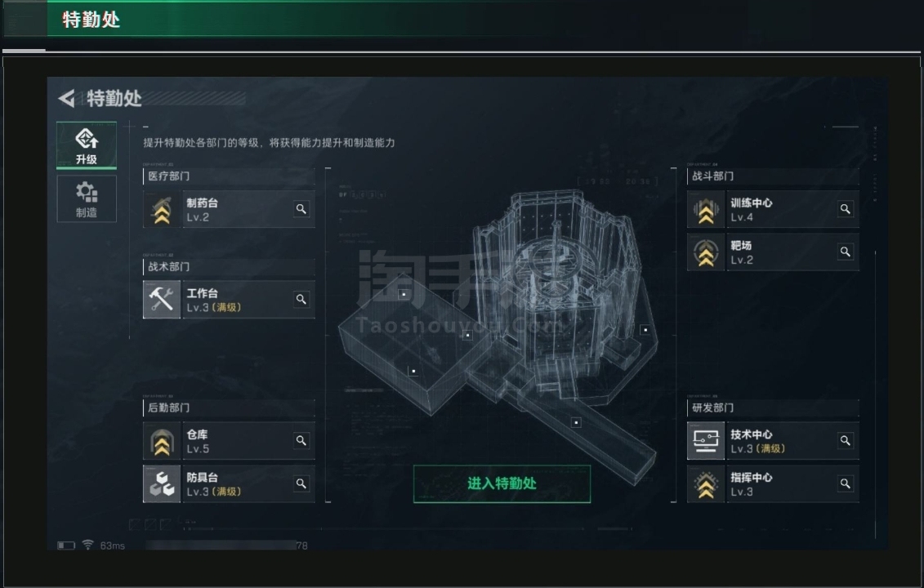Click the back arrow beside 特勤处
Image resolution: width=924 pixels, height=588 pixels.
coord(67,98)
